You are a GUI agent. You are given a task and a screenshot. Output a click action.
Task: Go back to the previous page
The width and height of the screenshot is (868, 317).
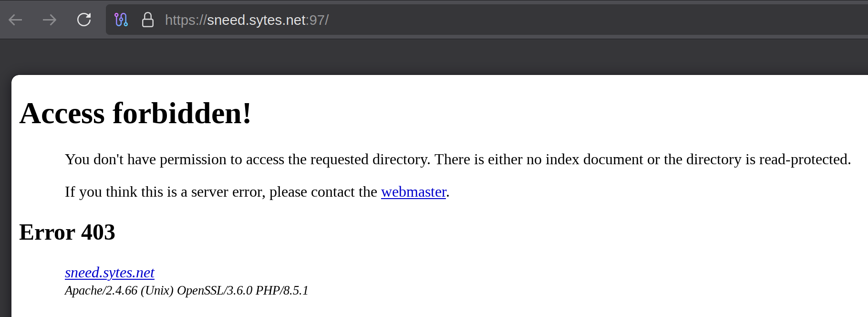(x=16, y=20)
